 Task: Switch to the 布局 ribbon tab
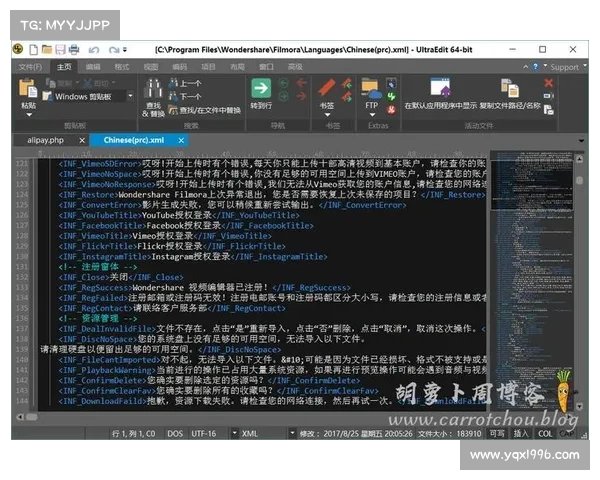pos(237,67)
